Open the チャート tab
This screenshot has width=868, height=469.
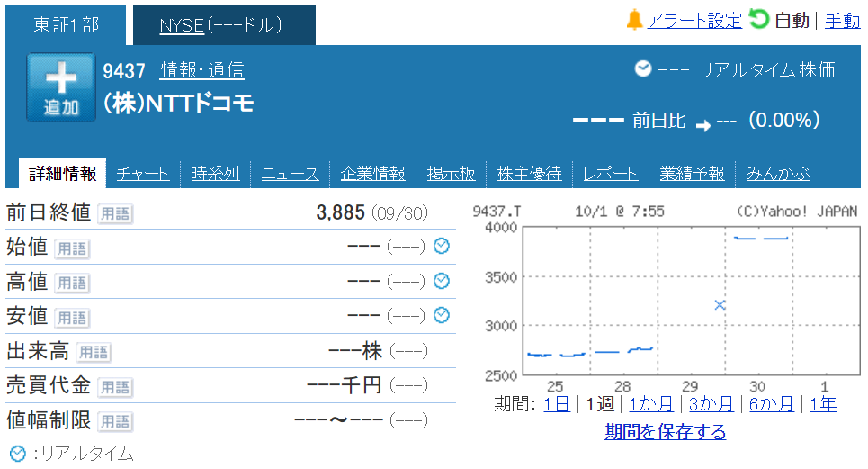click(143, 174)
